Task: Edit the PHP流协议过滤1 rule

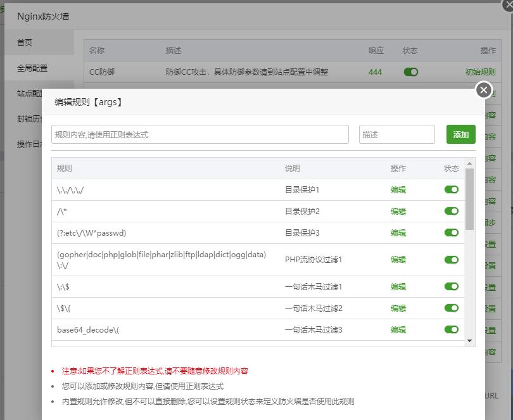Action: pyautogui.click(x=398, y=260)
